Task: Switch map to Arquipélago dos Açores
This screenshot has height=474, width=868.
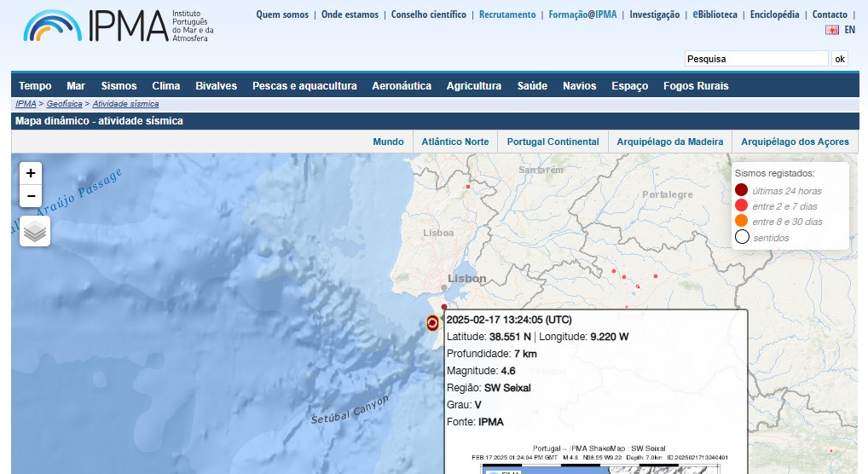Action: [795, 142]
